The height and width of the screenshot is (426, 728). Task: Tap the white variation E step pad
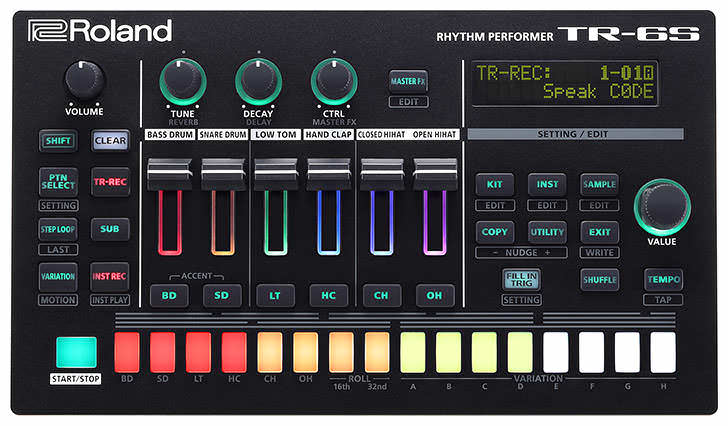(556, 352)
